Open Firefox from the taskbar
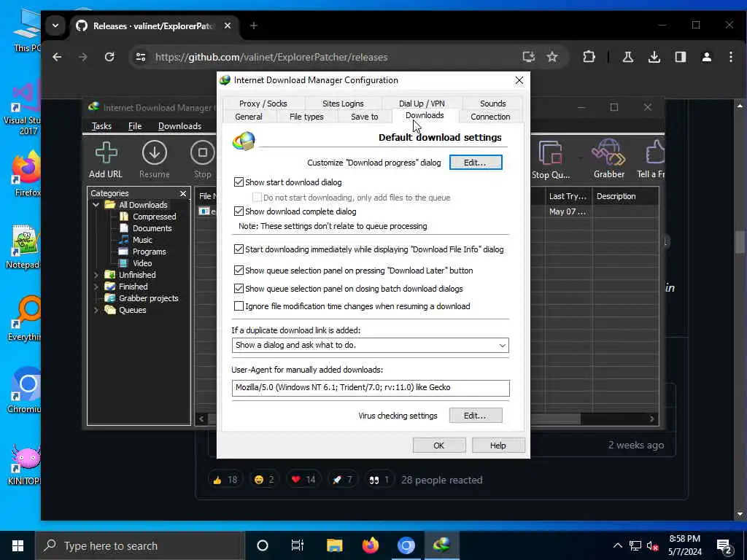This screenshot has width=747, height=560. [370, 545]
